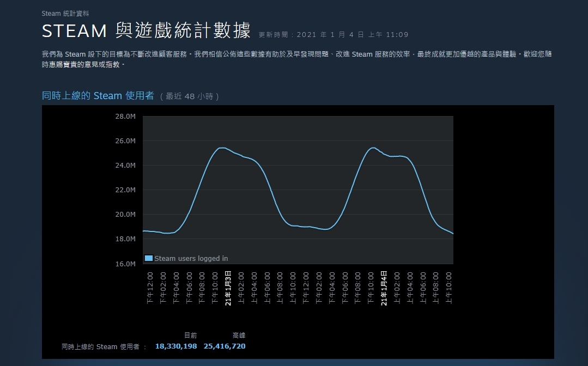Click the "Steam users logged in" legend label

tap(191, 258)
